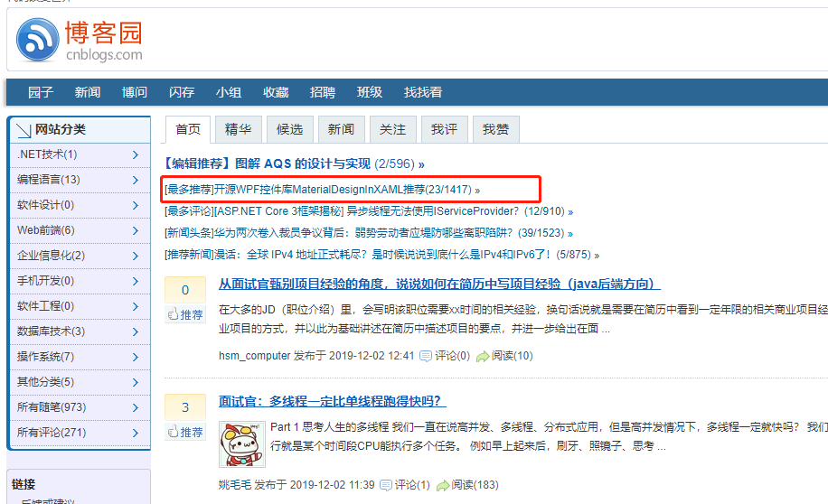The width and height of the screenshot is (828, 504).
Task: Click the 网站分类 header arrow icon
Action: point(24,130)
